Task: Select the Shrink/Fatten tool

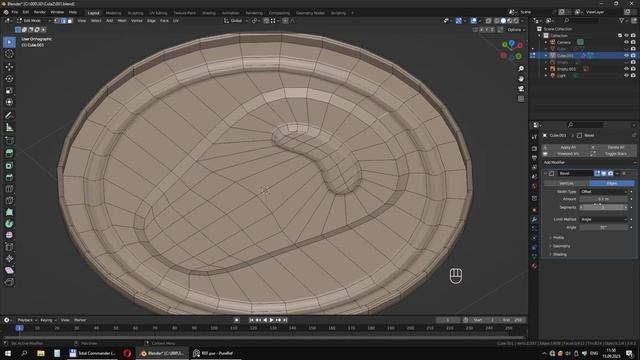Action: (x=9, y=259)
